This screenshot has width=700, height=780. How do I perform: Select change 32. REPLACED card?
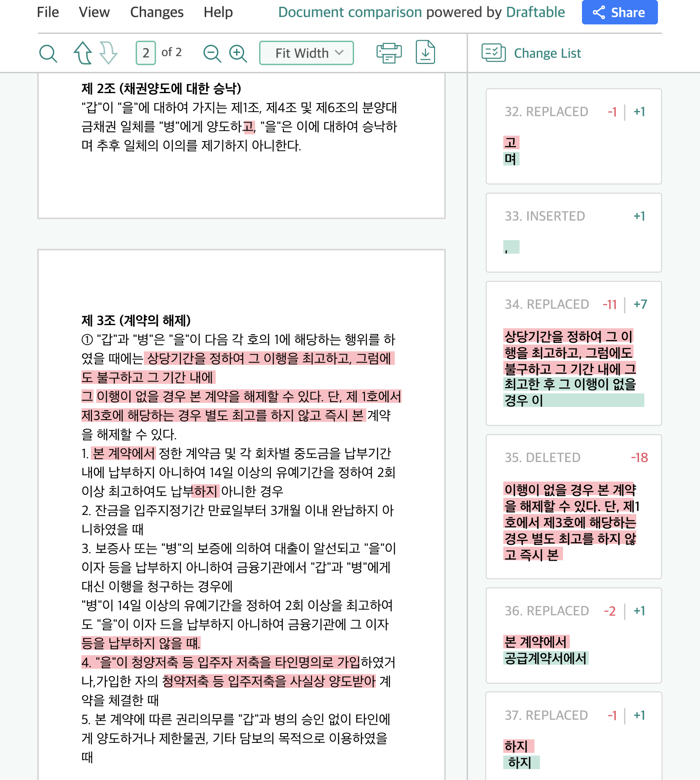[573, 137]
